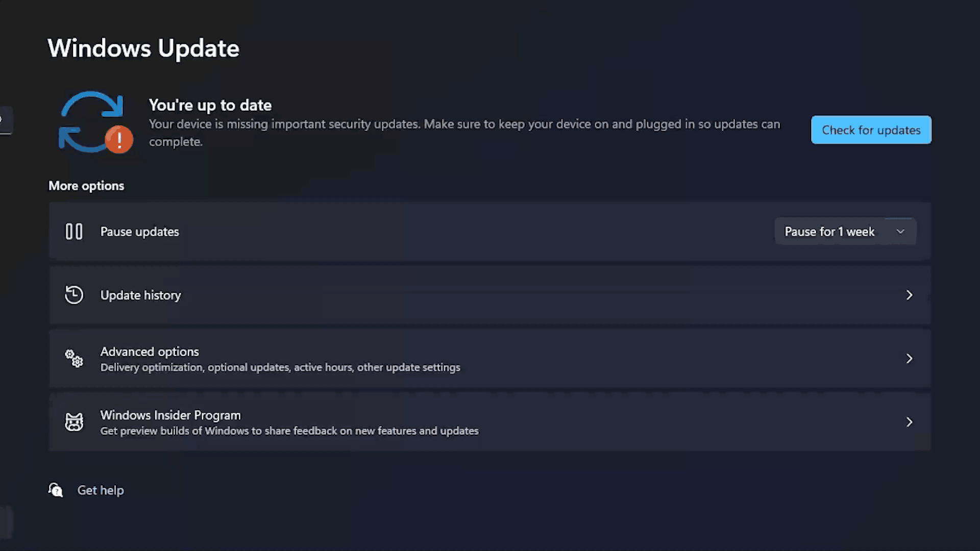Click the pause bars icon

point(74,232)
